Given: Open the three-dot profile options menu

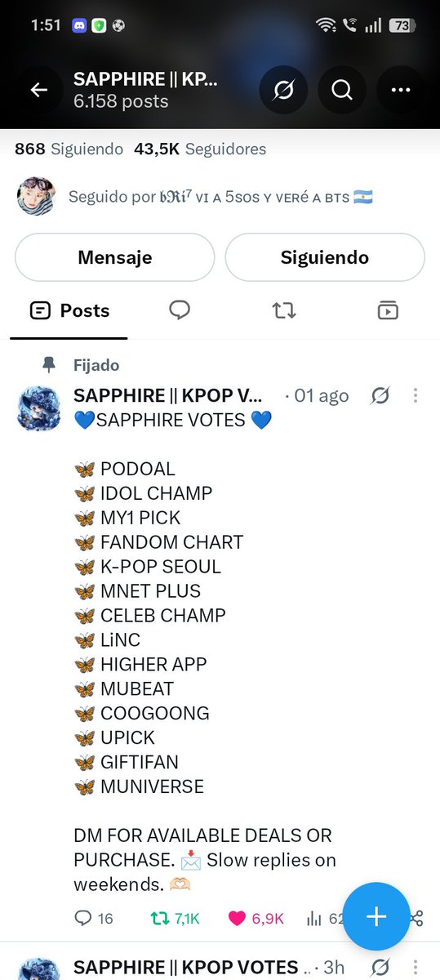Looking at the screenshot, I should click(400, 90).
